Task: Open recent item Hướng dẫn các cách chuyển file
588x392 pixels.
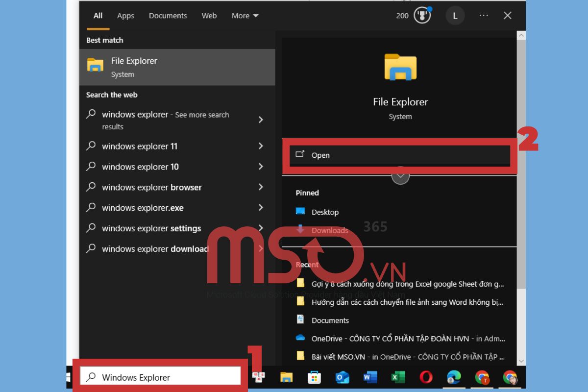Action: (x=407, y=302)
